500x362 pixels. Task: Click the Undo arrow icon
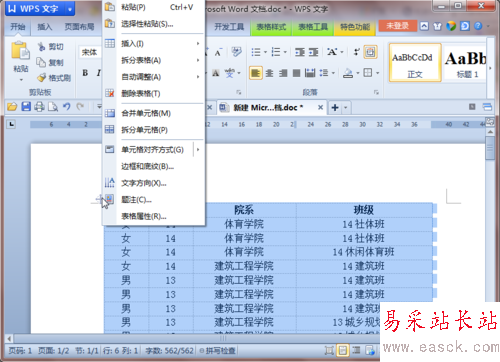click(67, 107)
